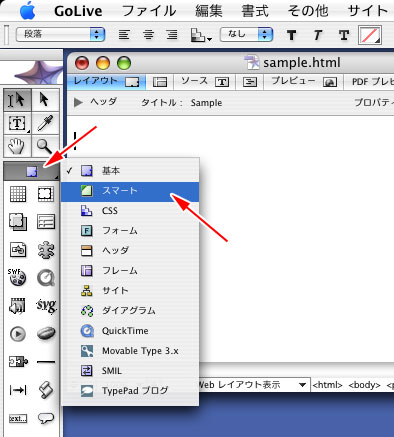Click the horizontal line object icon
Image resolution: width=394 pixels, height=437 pixels.
[46, 361]
